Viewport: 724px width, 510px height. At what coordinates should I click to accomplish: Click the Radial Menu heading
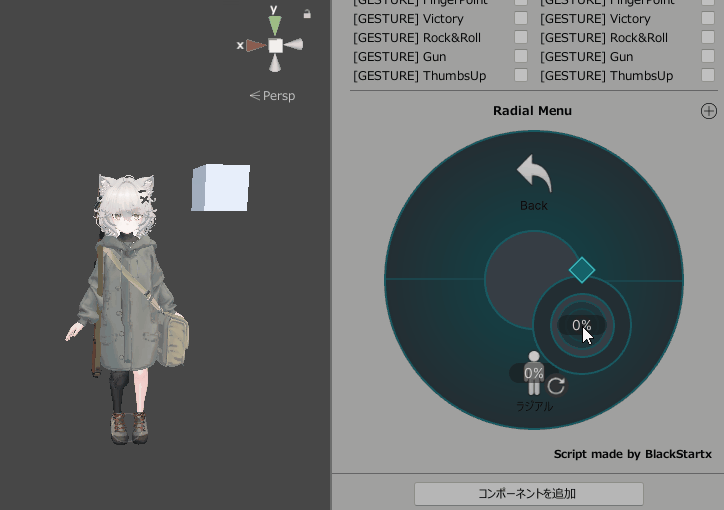pos(532,111)
